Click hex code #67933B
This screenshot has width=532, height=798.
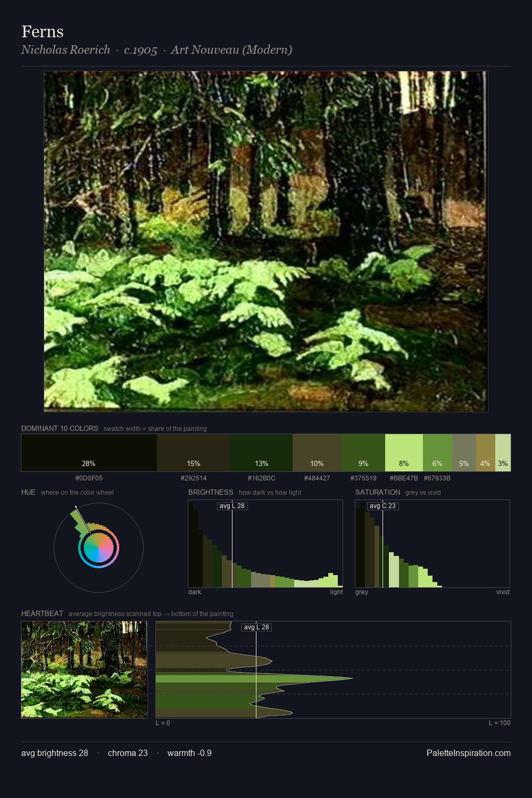[437, 478]
